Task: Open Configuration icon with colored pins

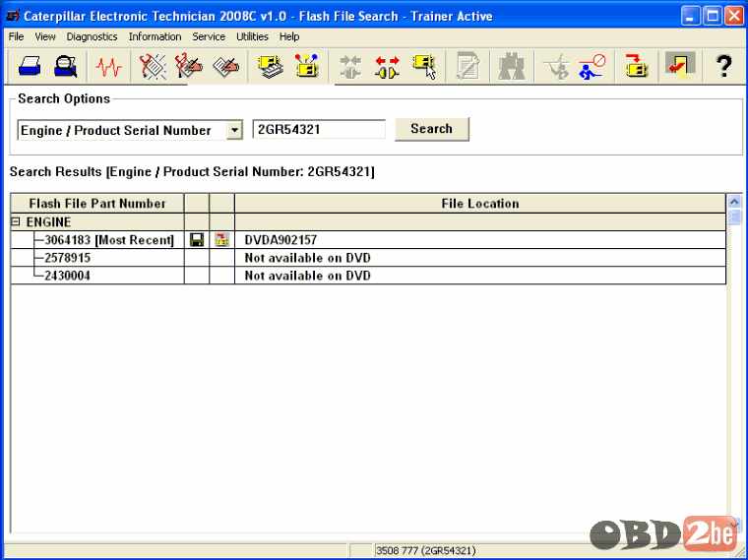Action: (x=306, y=66)
